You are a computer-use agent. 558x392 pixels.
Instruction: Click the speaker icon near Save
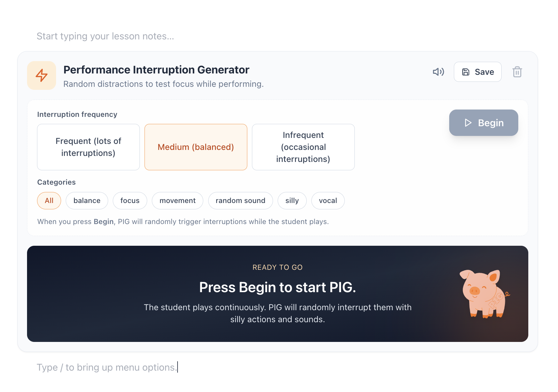coord(438,72)
